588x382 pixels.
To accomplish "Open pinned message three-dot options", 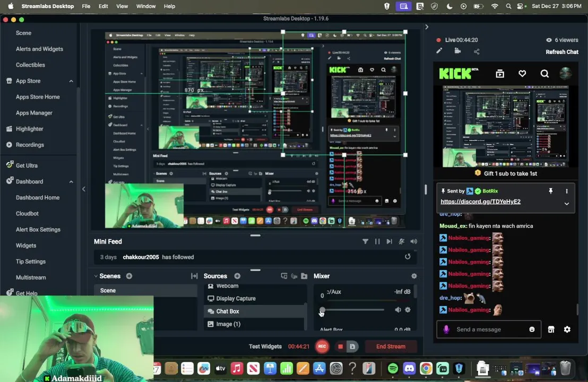I will click(x=567, y=191).
